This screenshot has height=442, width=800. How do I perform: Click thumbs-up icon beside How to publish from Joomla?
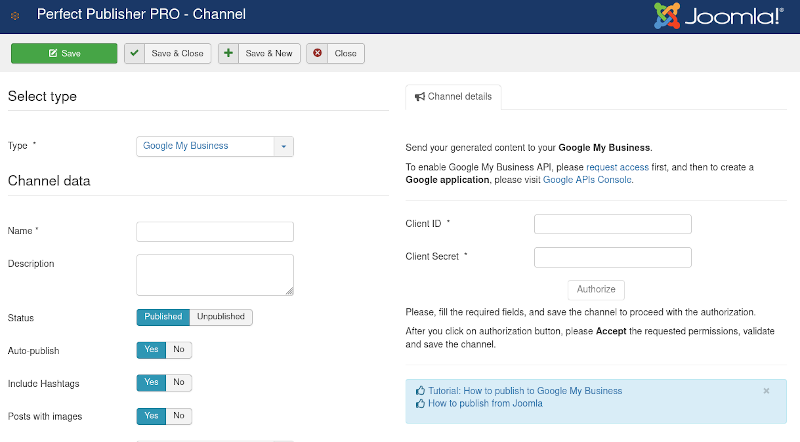[x=420, y=404]
